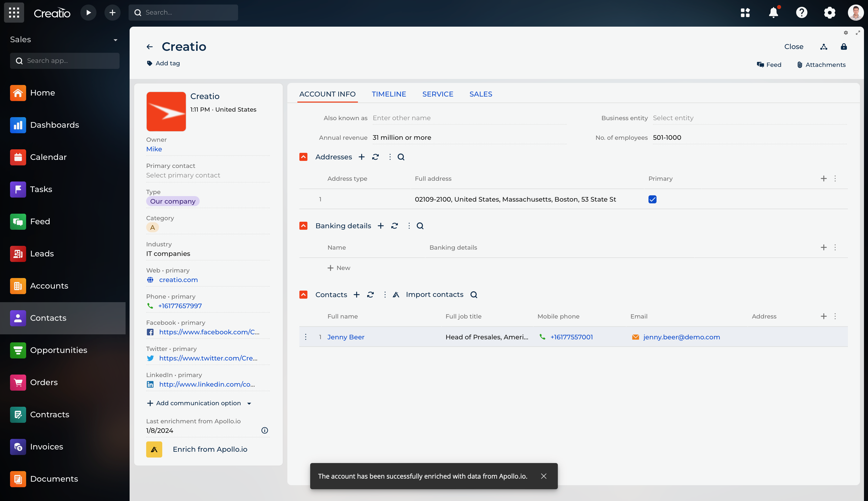Viewport: 868px width, 501px height.
Task: Switch to the Timeline tab
Action: pyautogui.click(x=389, y=94)
